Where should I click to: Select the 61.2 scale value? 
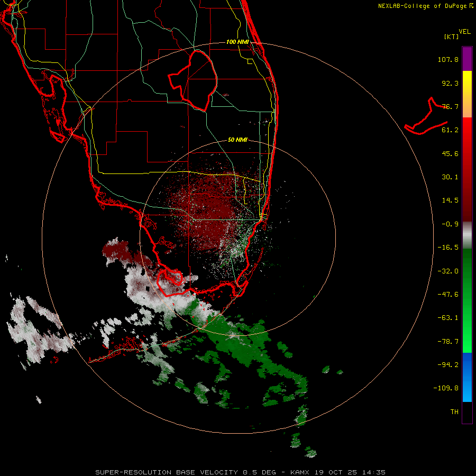click(x=450, y=130)
